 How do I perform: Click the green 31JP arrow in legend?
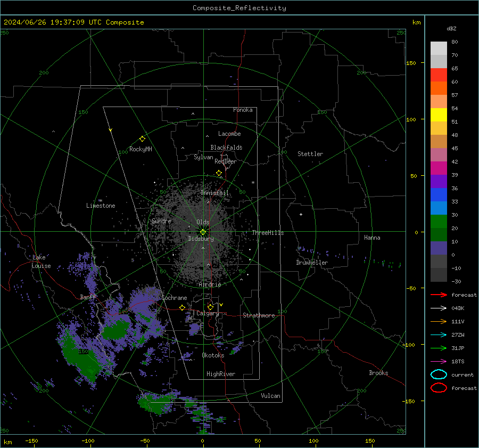click(x=439, y=348)
